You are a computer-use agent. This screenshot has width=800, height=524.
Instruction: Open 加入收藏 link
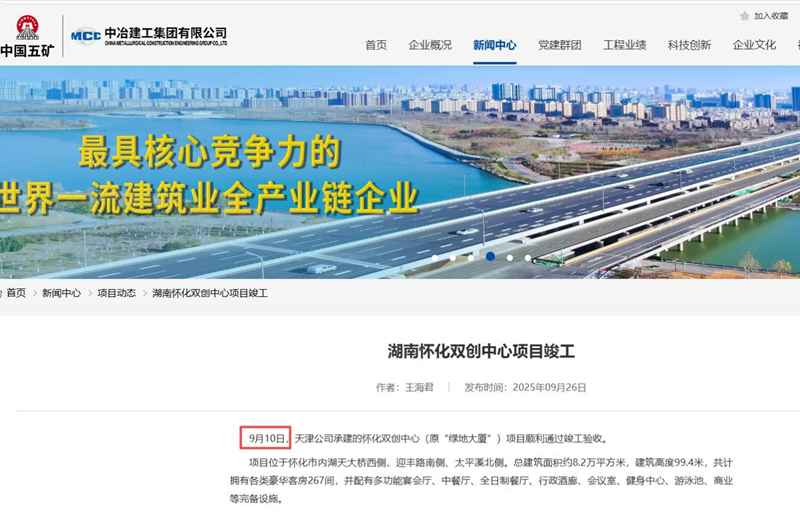pyautogui.click(x=771, y=16)
